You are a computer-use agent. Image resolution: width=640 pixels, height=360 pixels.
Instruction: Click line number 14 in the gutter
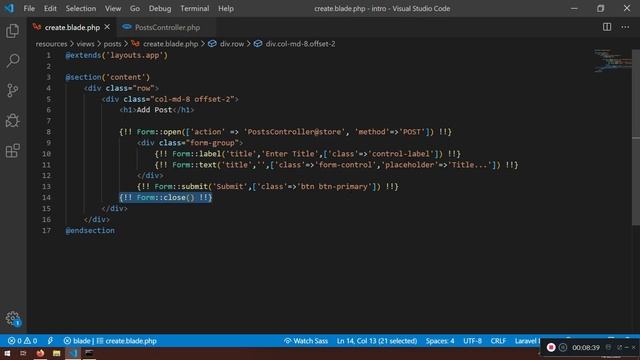pyautogui.click(x=47, y=198)
